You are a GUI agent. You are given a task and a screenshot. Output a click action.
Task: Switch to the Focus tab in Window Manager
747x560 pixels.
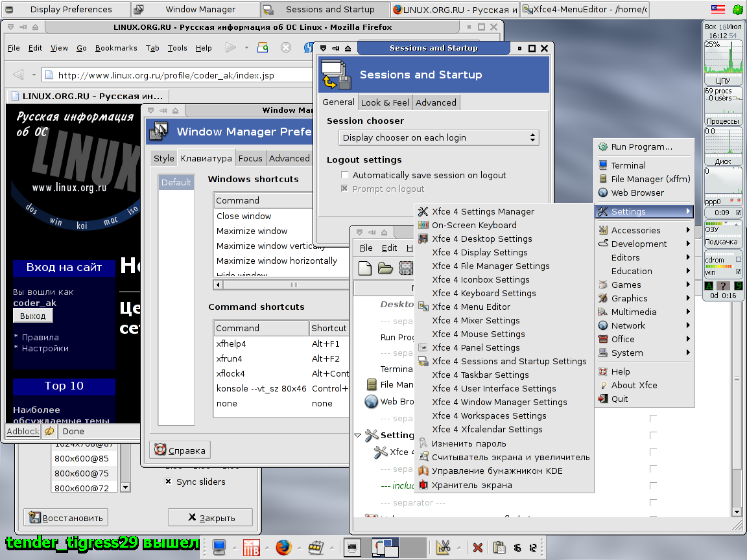pyautogui.click(x=250, y=159)
